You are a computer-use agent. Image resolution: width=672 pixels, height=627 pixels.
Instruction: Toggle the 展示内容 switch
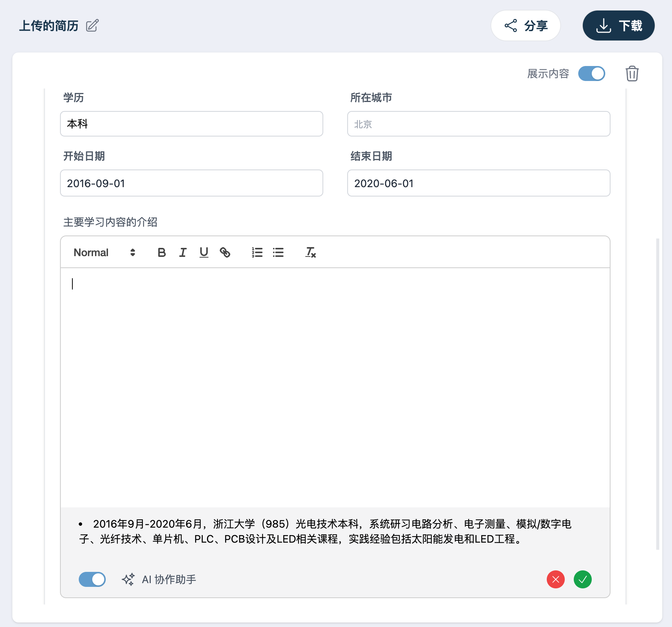(591, 73)
